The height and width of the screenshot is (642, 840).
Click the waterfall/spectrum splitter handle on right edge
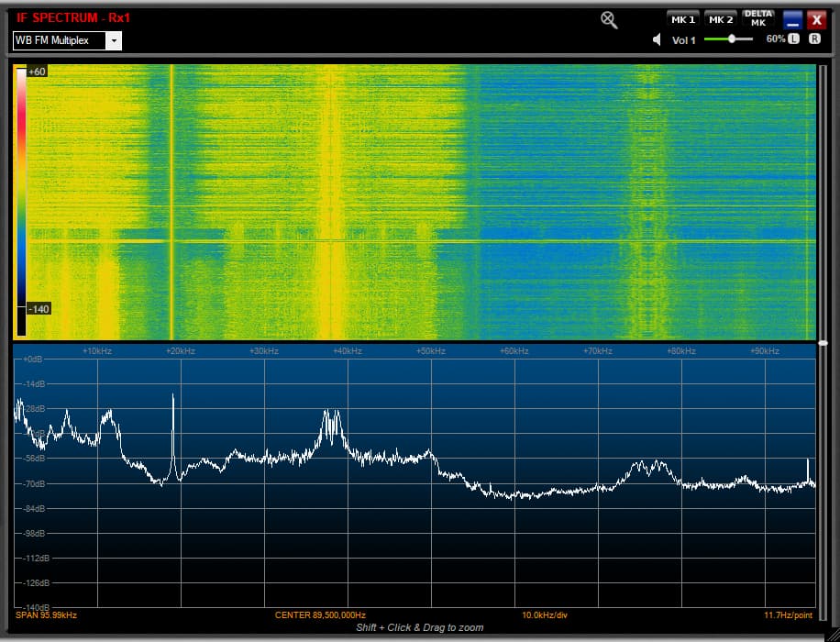823,343
